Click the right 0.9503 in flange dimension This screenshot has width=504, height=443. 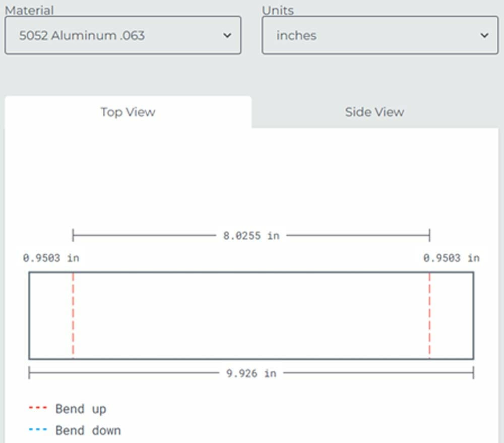[452, 258]
